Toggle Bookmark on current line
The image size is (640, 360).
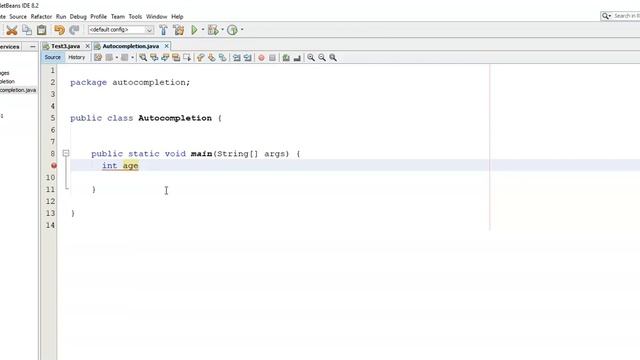pyautogui.click(x=222, y=58)
